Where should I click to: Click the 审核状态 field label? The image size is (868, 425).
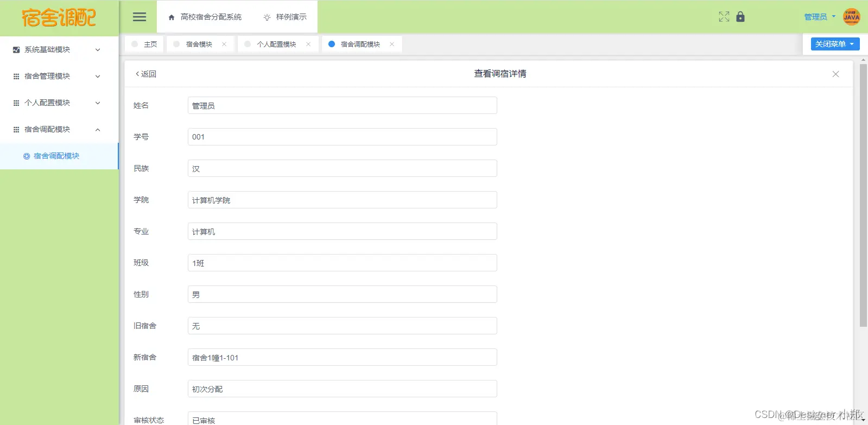[149, 420]
